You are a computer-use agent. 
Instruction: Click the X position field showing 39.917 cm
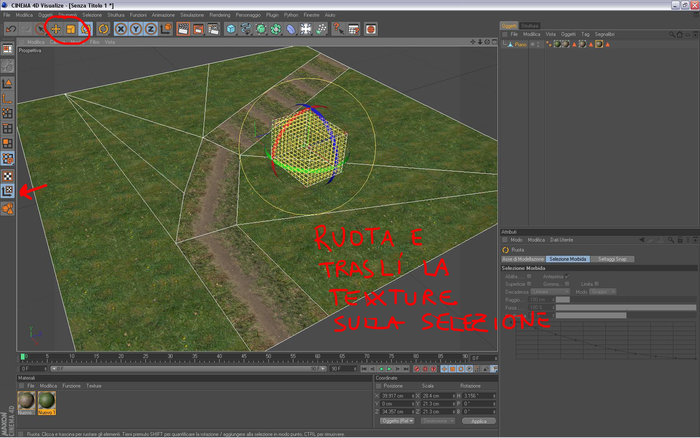pyautogui.click(x=396, y=396)
